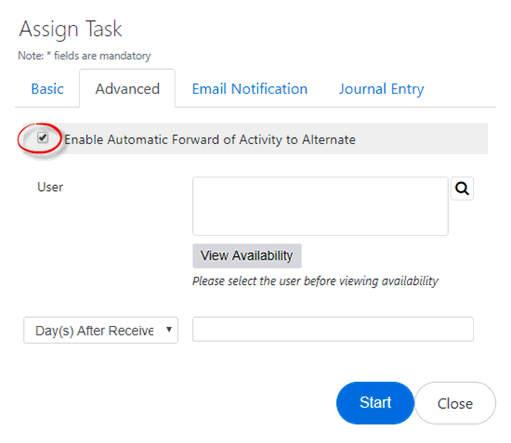
Task: Click the mandatory fields note text
Action: pyautogui.click(x=84, y=56)
